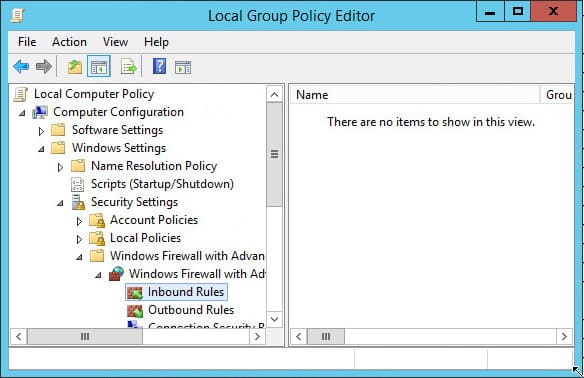Sort by the Name column header

point(415,95)
